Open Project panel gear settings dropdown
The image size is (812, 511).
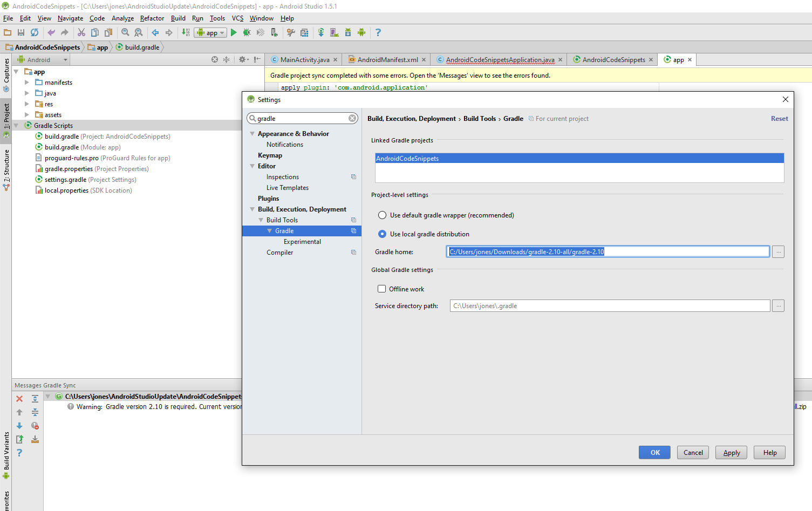tap(244, 59)
